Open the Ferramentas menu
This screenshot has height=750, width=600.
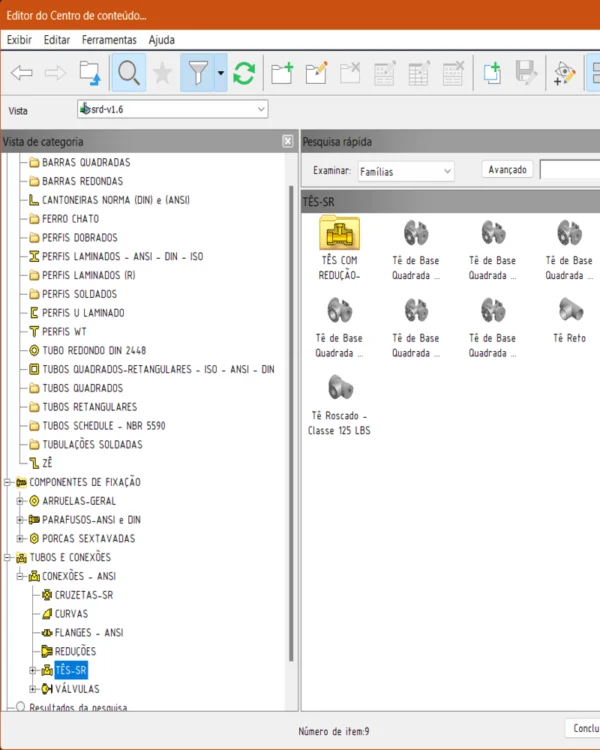109,40
